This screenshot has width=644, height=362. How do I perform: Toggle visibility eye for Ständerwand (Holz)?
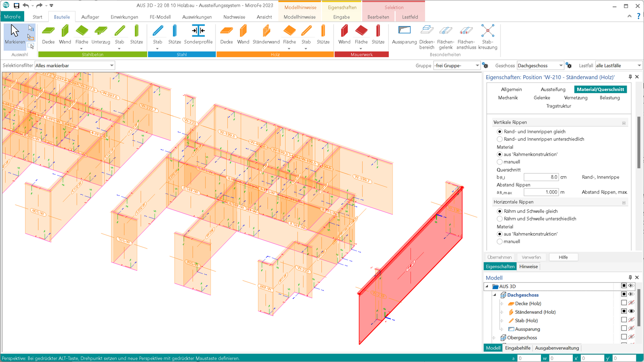point(632,311)
